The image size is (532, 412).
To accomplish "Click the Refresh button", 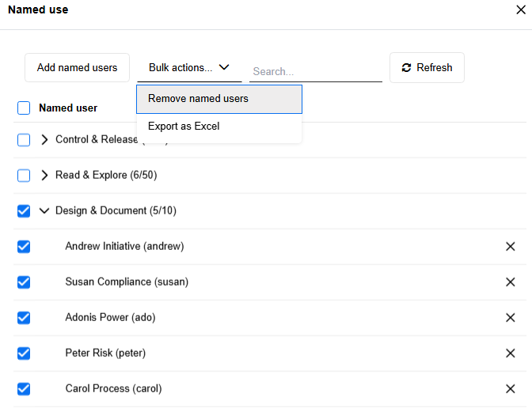I will coord(427,67).
